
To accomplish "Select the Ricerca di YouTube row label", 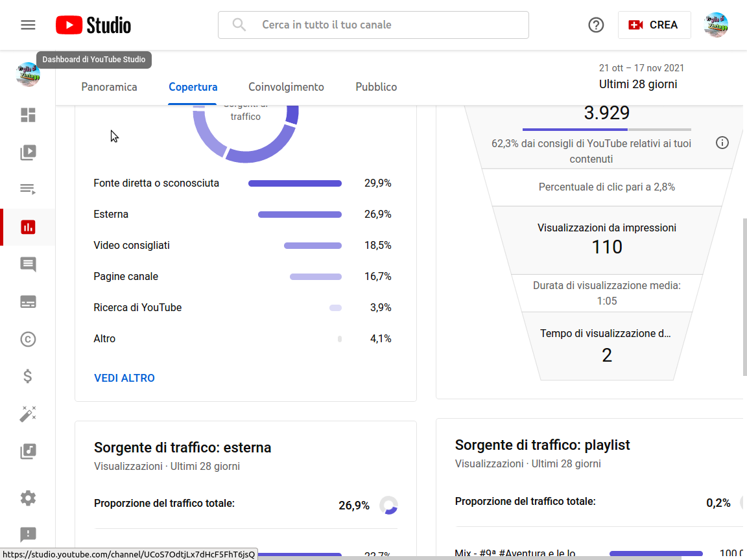I will (137, 308).
